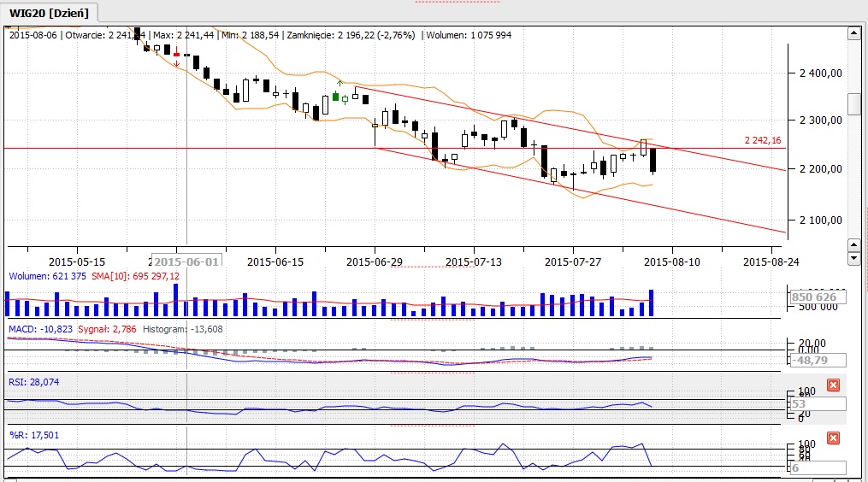Click the vertical scrollbar thumb of price chart
The width and height of the screenshot is (868, 482).
(x=853, y=103)
